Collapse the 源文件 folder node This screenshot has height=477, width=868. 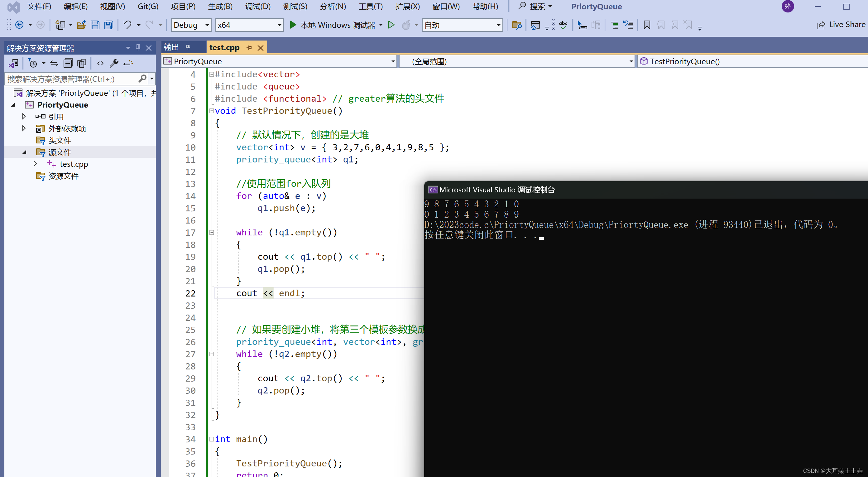[24, 152]
